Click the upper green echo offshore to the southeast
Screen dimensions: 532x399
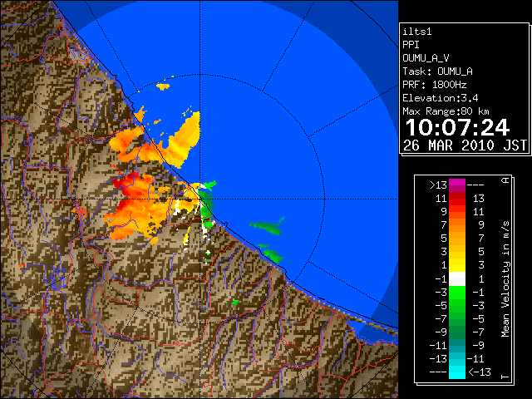point(268,227)
